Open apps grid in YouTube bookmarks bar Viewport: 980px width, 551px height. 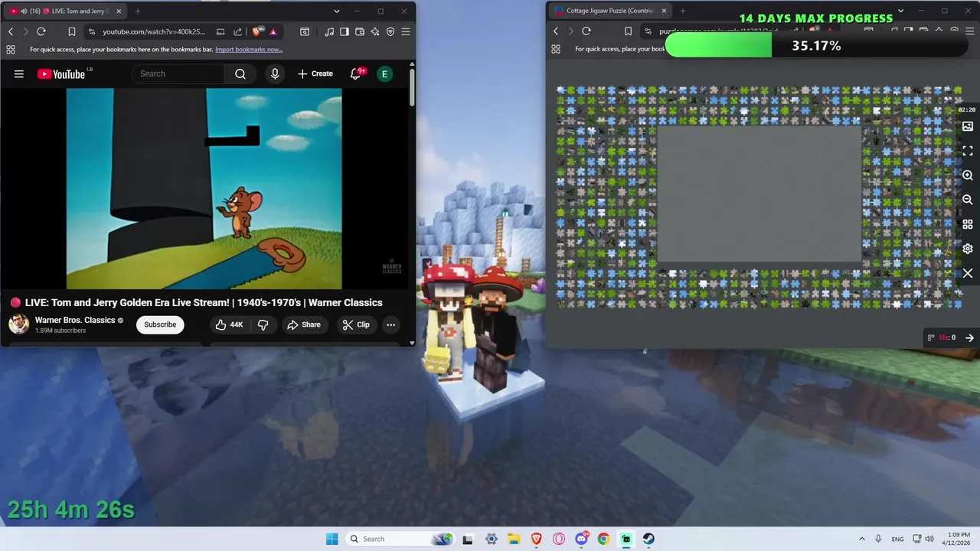pyautogui.click(x=11, y=49)
